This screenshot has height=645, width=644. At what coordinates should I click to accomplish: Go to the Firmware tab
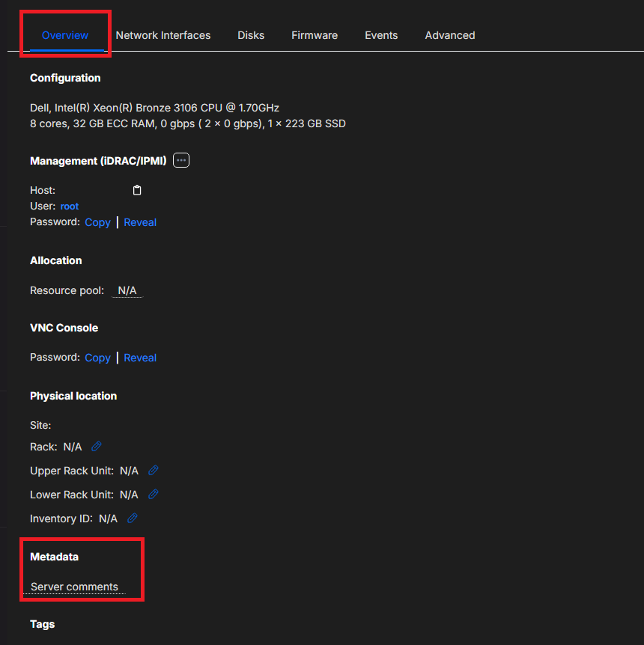[315, 35]
